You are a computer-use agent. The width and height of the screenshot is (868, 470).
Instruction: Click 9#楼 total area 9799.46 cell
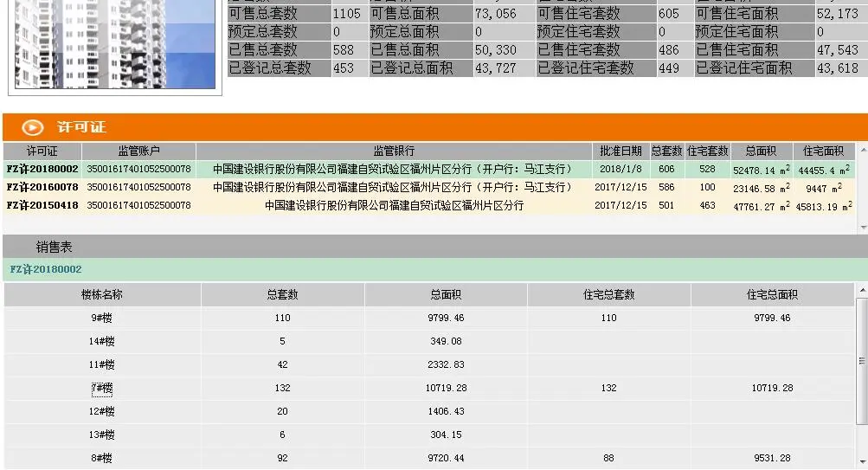[x=446, y=318]
